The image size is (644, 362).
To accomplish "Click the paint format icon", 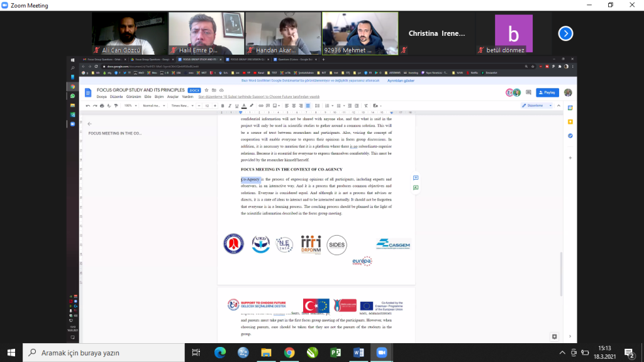I will (x=116, y=106).
